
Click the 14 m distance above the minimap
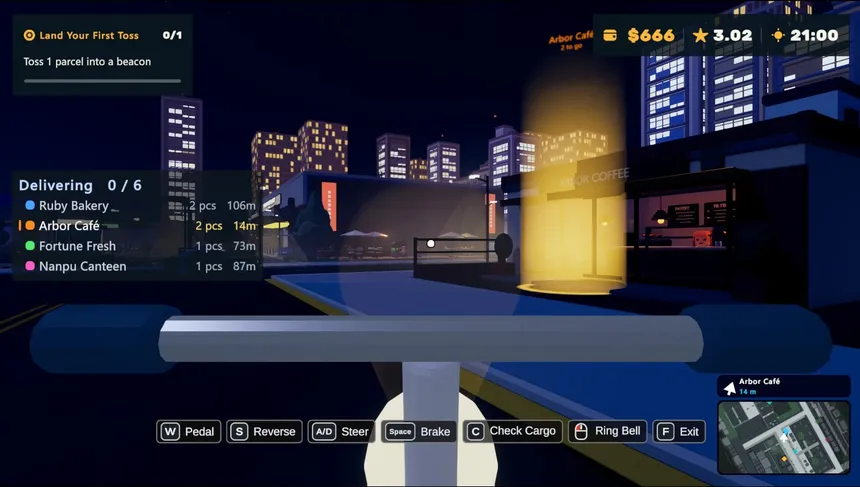coord(747,392)
